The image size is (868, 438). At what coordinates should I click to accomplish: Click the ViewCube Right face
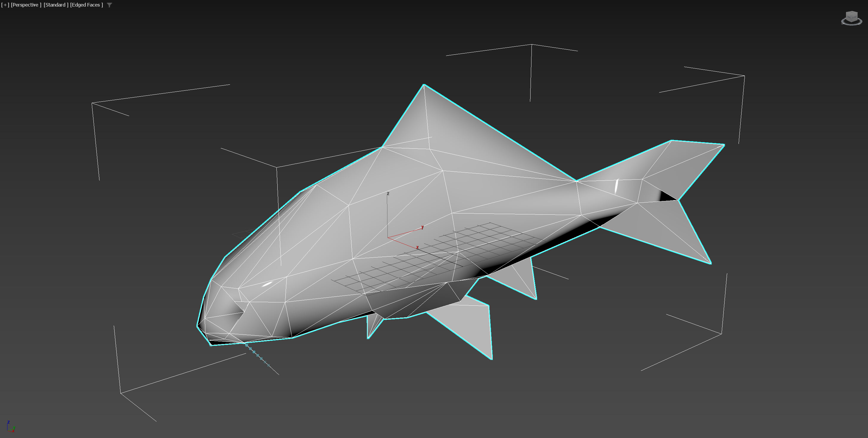click(x=855, y=18)
